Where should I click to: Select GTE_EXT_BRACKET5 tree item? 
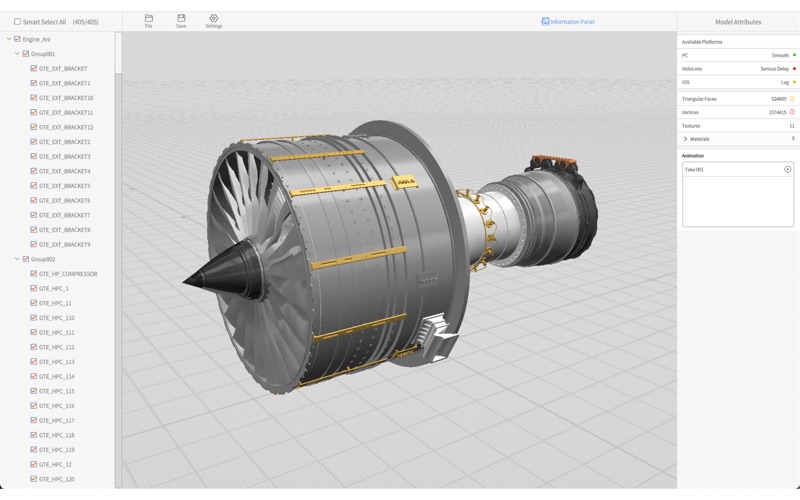point(64,186)
